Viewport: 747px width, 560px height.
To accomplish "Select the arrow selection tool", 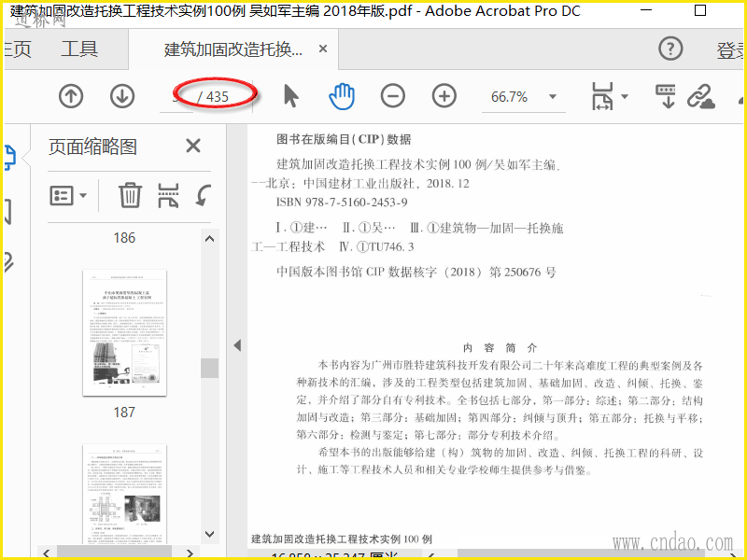I will [290, 96].
